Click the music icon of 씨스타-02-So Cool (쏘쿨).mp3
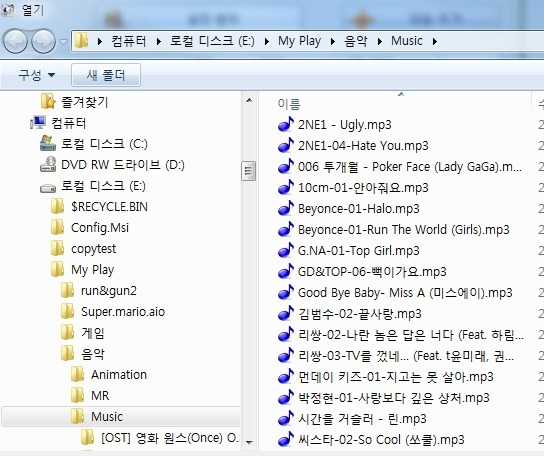The width and height of the screenshot is (544, 456). click(x=286, y=440)
